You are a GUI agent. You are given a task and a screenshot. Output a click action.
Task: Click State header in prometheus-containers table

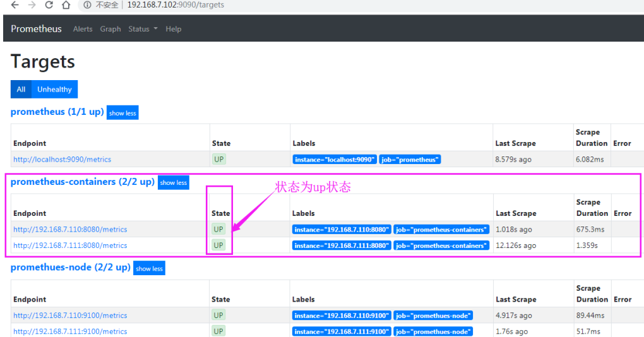coord(220,213)
